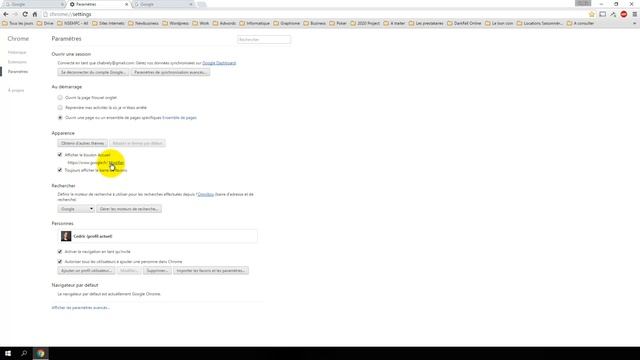Select 'Reprendre mes activités' radio option
Screen dimensions: 640x360
[x=60, y=107]
